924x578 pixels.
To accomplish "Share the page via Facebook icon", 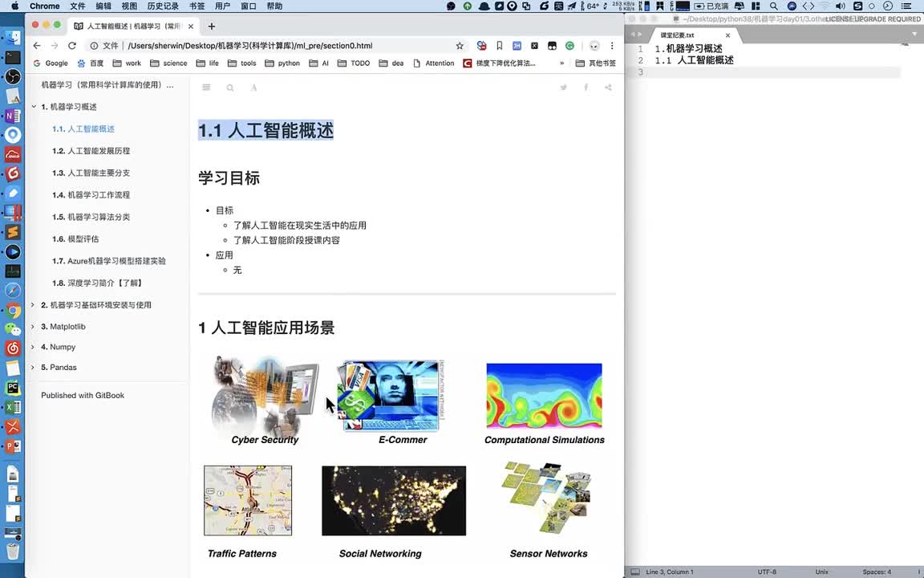I will 586,88.
